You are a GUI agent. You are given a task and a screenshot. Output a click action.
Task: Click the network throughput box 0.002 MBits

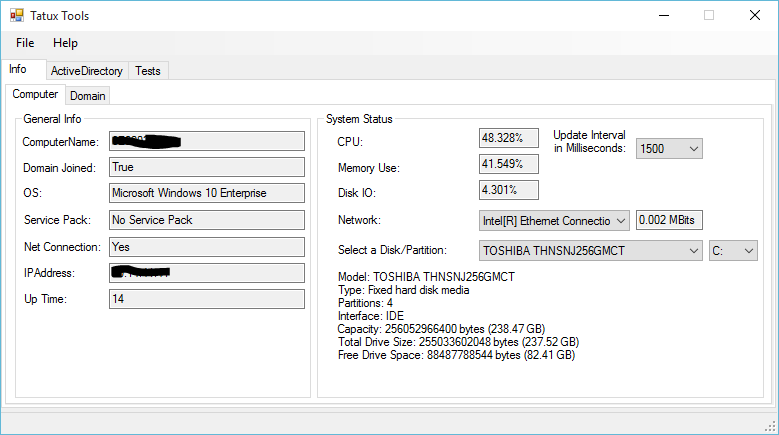[669, 220]
